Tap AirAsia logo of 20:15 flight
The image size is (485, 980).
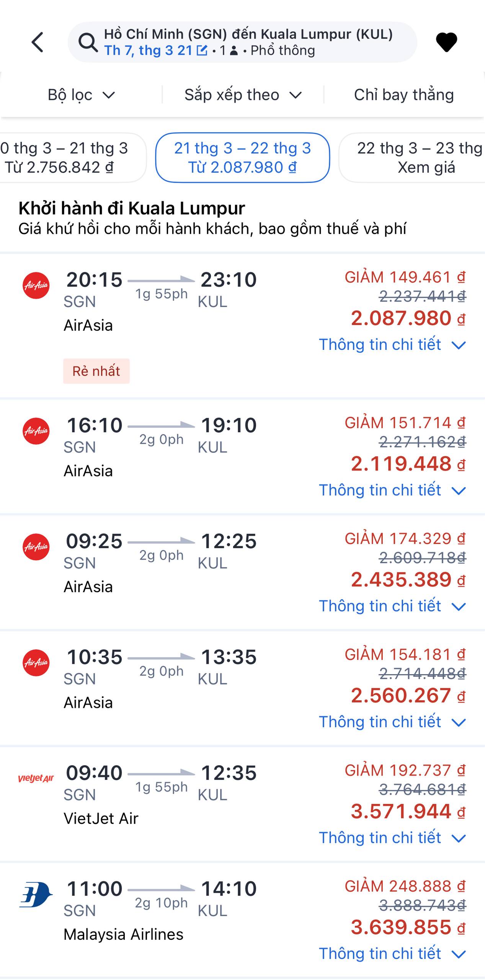pyautogui.click(x=36, y=286)
